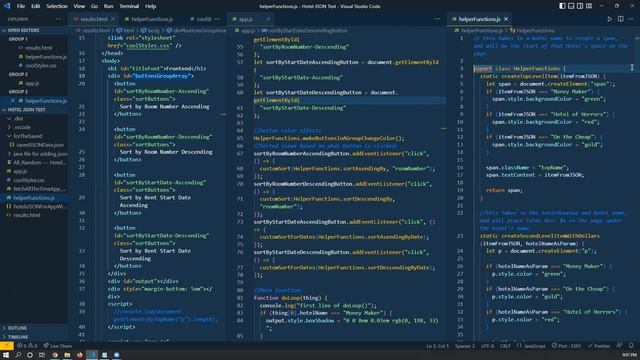640x360 pixels.
Task: Open the Run menu
Action: click(108, 6)
